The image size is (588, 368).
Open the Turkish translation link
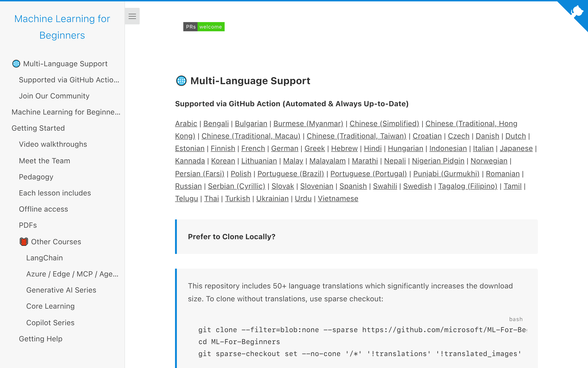(237, 198)
